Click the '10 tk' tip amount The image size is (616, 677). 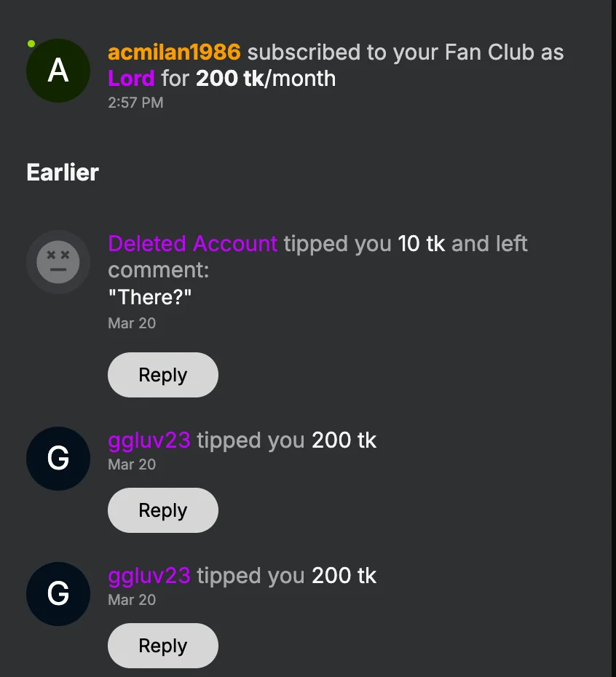point(421,243)
